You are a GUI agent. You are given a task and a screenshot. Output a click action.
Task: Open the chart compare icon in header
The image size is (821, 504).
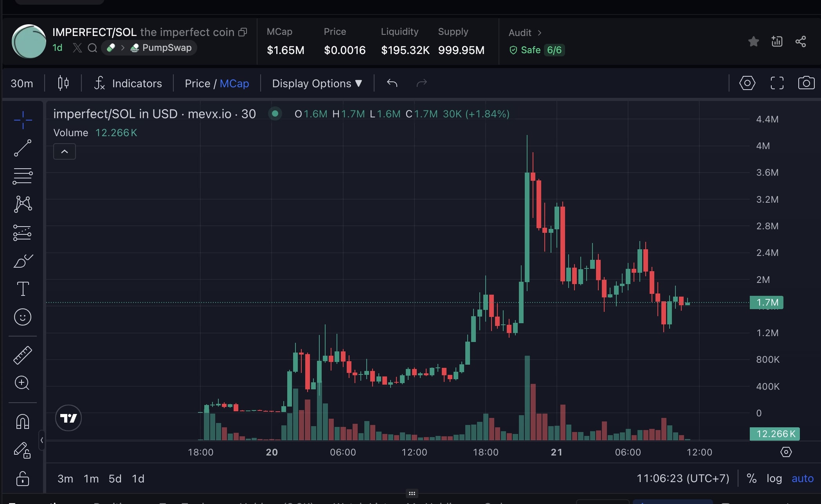pyautogui.click(x=777, y=41)
